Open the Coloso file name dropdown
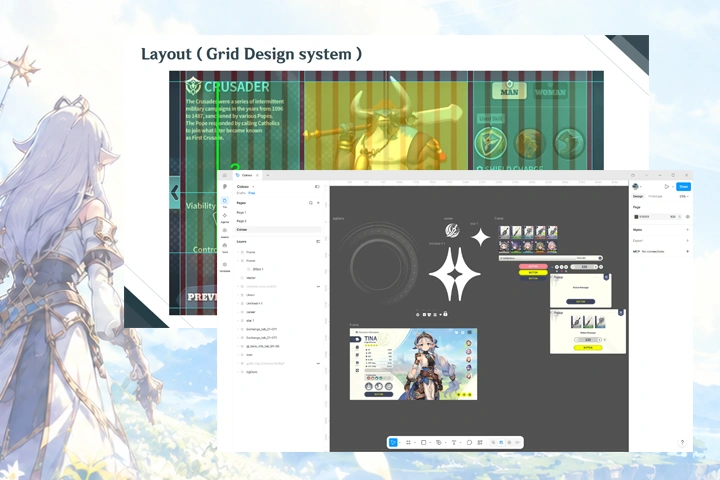720x480 pixels. (x=253, y=187)
